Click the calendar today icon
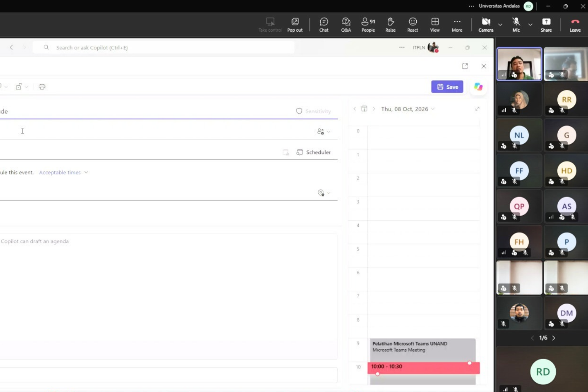The width and height of the screenshot is (588, 392). click(364, 109)
